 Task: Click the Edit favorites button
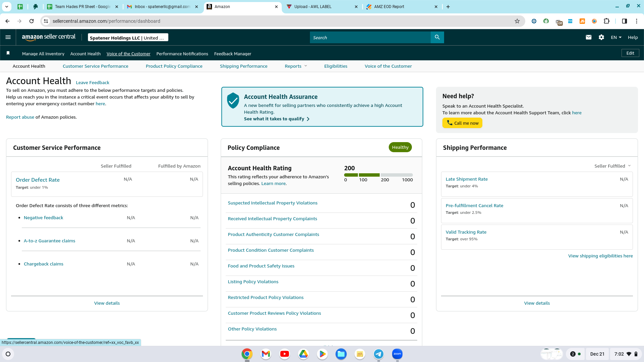pos(630,53)
